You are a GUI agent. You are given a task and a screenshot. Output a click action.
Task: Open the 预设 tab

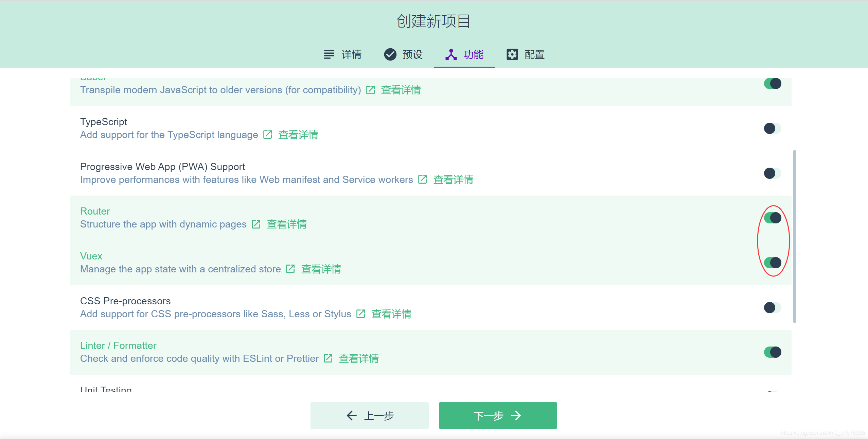coord(403,54)
